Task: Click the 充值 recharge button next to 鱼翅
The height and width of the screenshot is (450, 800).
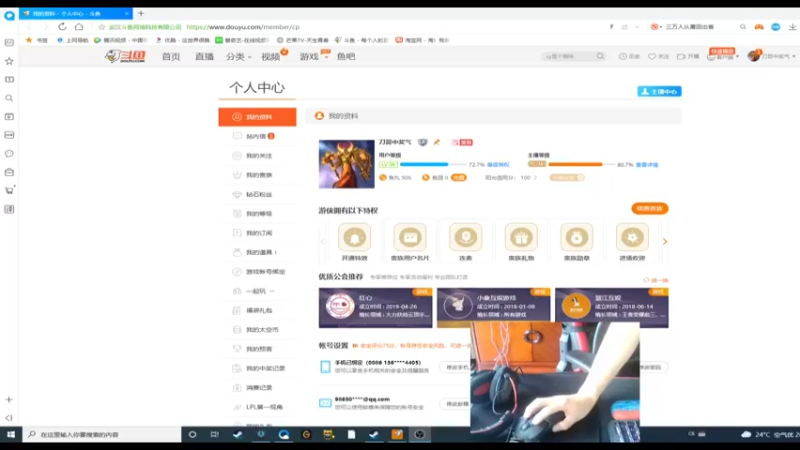Action: pyautogui.click(x=459, y=178)
